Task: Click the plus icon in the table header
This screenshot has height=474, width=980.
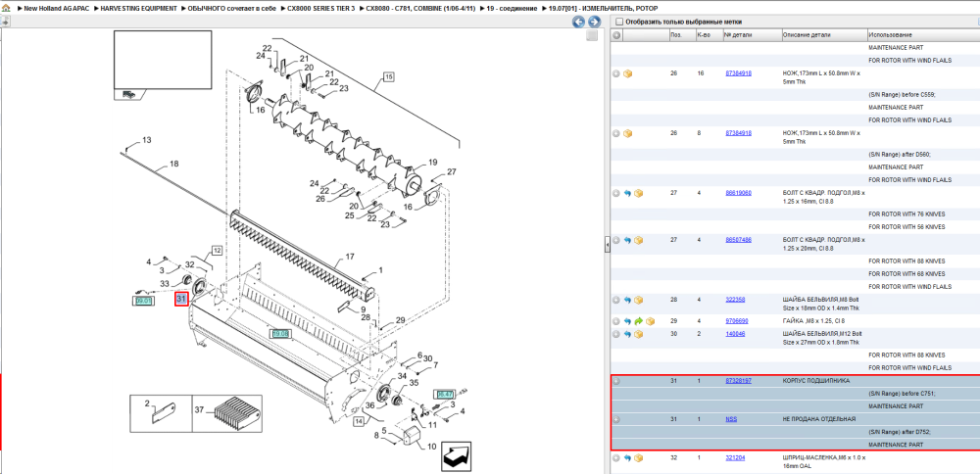Action: pos(616,35)
